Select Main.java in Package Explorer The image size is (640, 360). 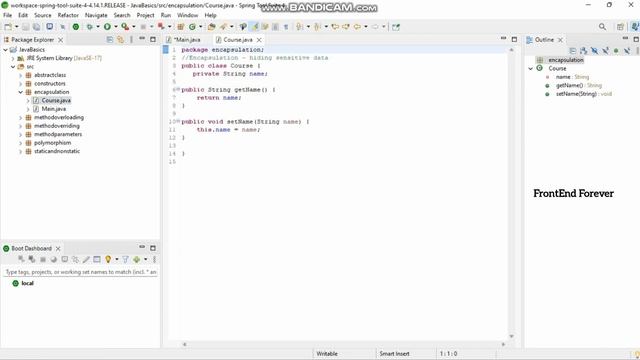(53, 109)
